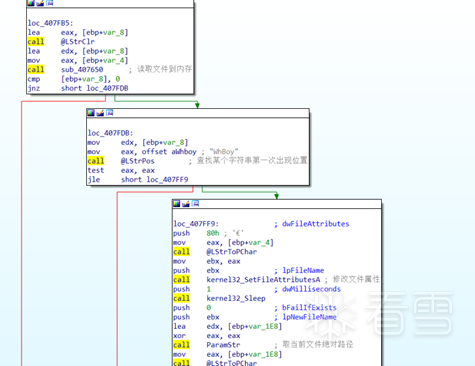This screenshot has height=366, width=475.
Task: Click the 'push 80h' instruction
Action: point(196,233)
